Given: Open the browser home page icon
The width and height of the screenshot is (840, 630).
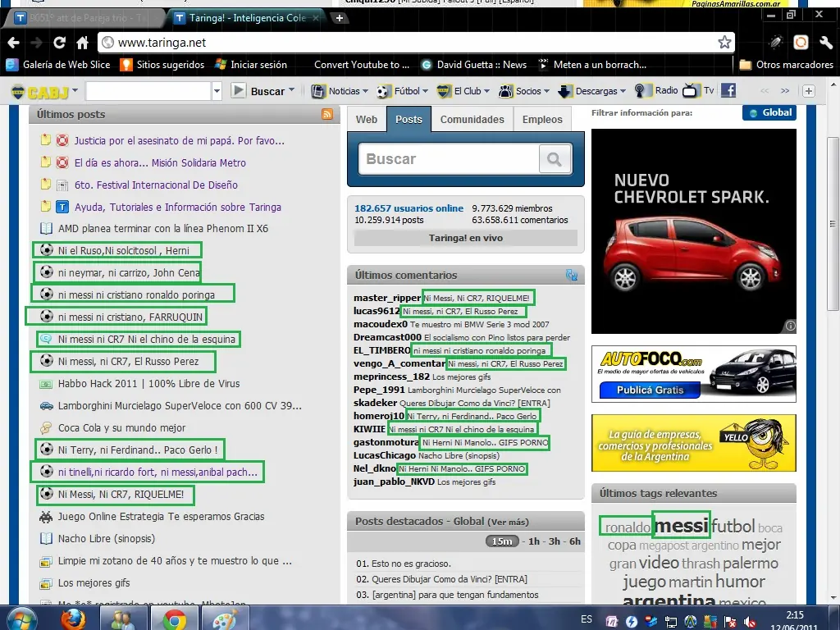Looking at the screenshot, I should (x=83, y=43).
